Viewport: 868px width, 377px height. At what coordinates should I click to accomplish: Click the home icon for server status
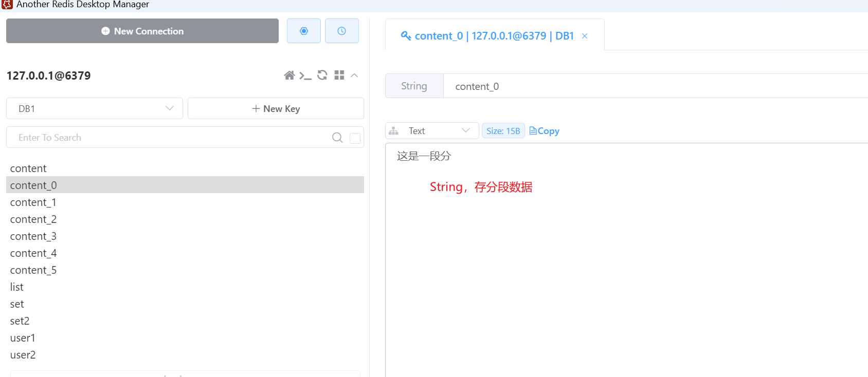pos(289,76)
